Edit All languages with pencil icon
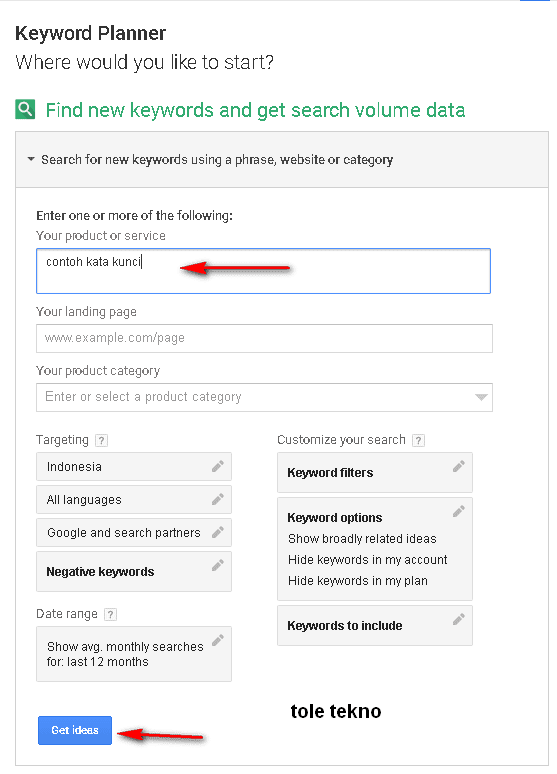557x774 pixels. coord(218,499)
